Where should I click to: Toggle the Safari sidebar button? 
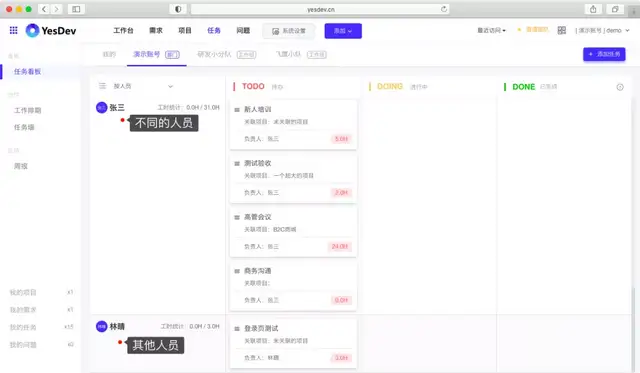pyautogui.click(x=76, y=9)
